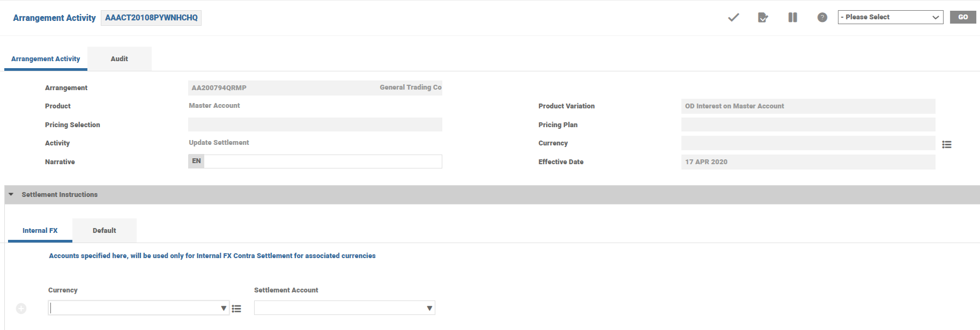
Task: Select the Arrangement Activity tab
Action: tap(46, 59)
